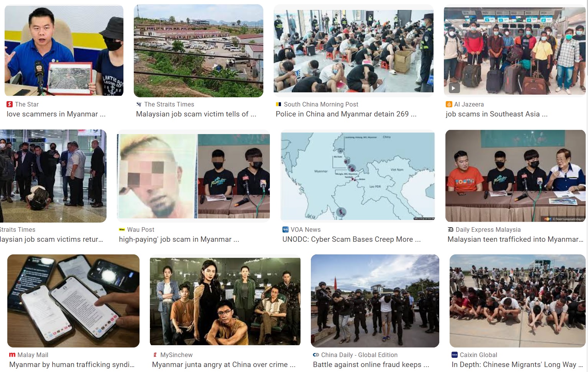Select the Caixin Global crouching migrants image
The image size is (588, 372).
tap(517, 301)
